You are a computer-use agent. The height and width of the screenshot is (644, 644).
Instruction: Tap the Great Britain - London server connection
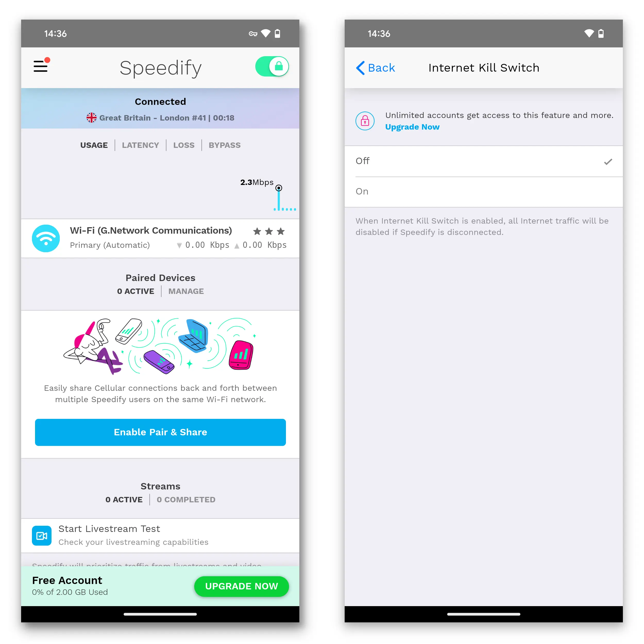tap(160, 117)
